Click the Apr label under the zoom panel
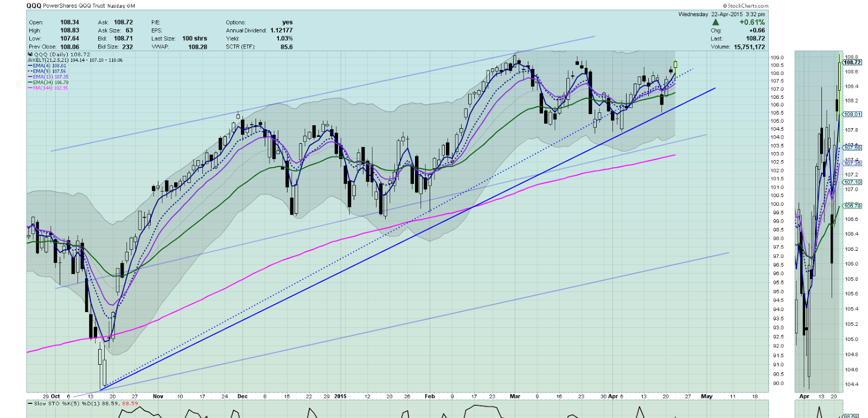This screenshot has width=868, height=418. [x=804, y=396]
